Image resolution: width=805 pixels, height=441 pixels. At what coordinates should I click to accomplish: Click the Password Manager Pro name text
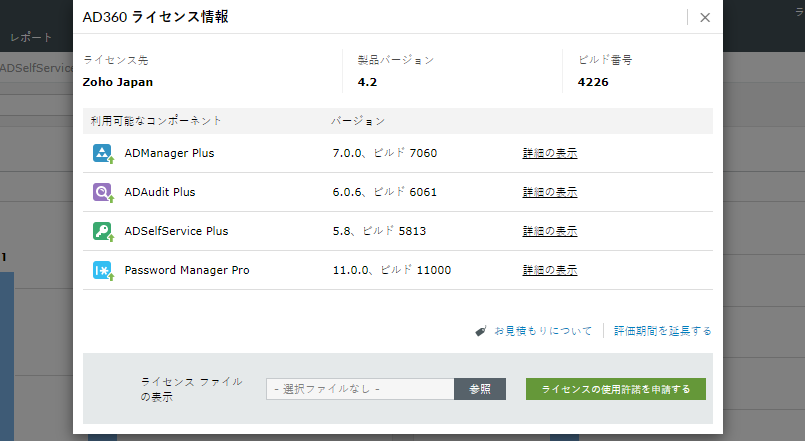pos(187,270)
